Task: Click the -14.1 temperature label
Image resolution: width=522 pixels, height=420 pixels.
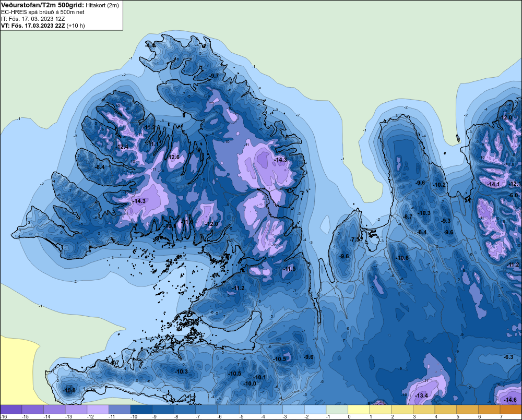Action: [x=493, y=184]
